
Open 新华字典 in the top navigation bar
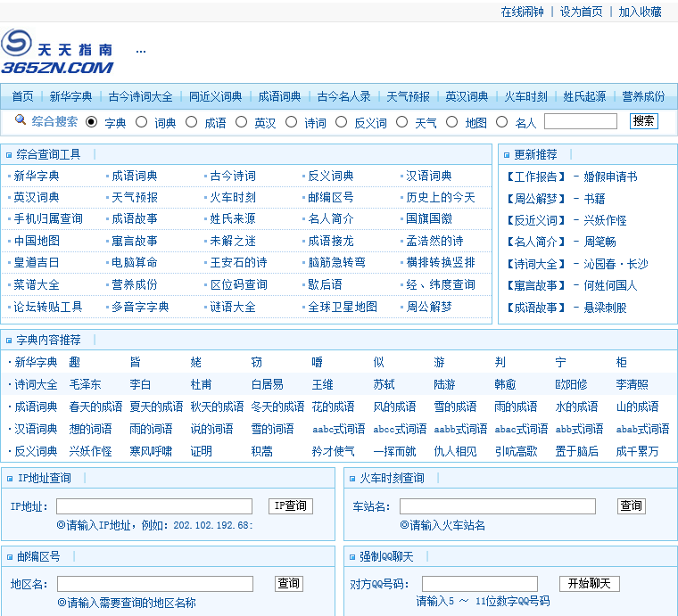(70, 96)
